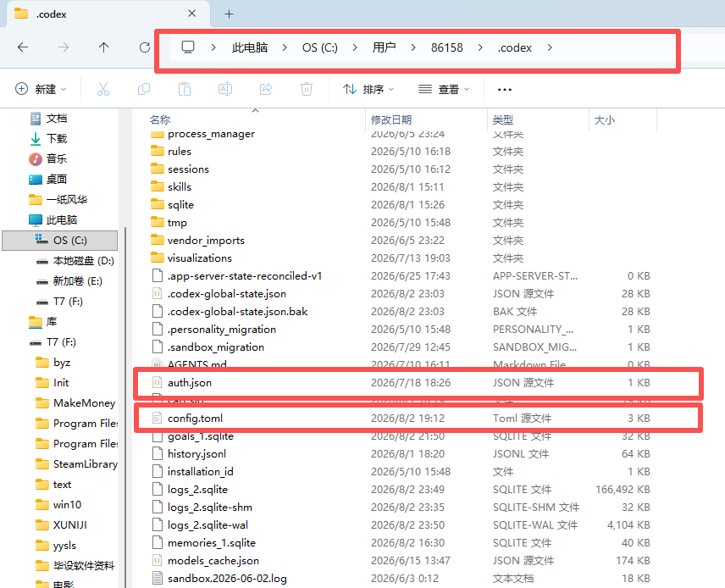This screenshot has width=725, height=588.
Task: Sort by 修改日期 column header
Action: (x=391, y=119)
